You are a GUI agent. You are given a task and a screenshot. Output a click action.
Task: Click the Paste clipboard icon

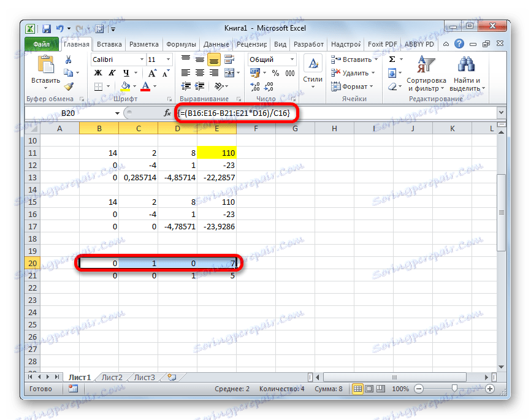click(46, 65)
